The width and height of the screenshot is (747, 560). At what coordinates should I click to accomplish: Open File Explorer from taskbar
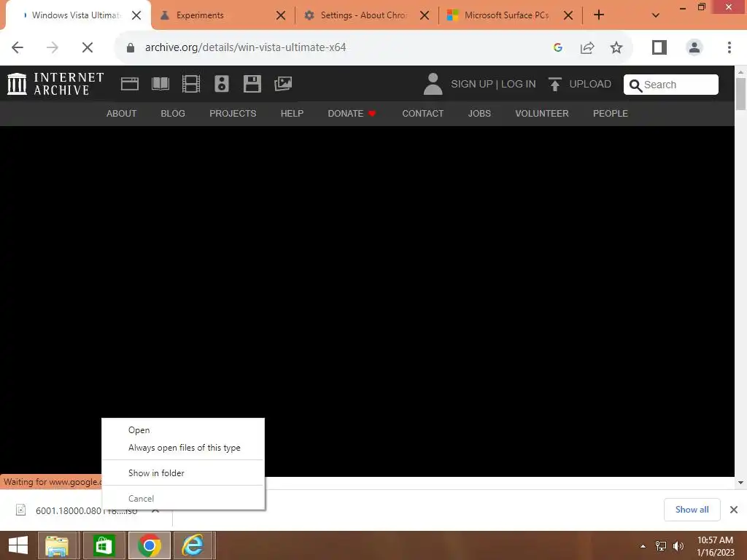(57, 545)
